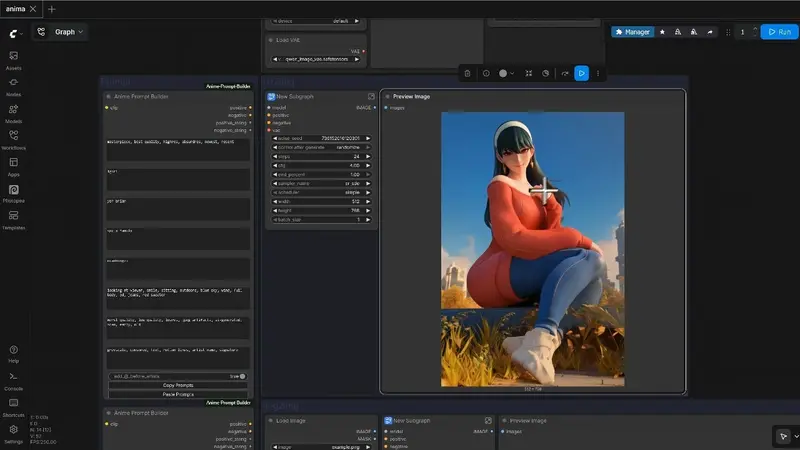Open the Models sidebar panel
This screenshot has height=450, width=800.
point(13,113)
